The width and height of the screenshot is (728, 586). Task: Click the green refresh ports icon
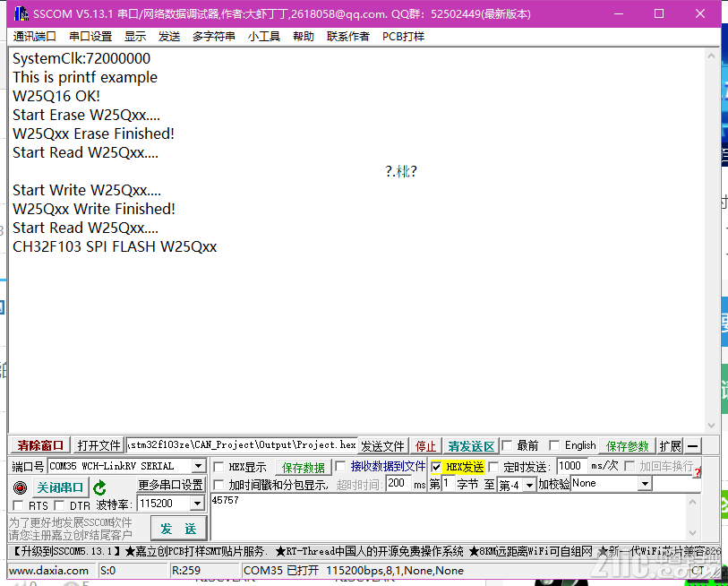tap(99, 487)
